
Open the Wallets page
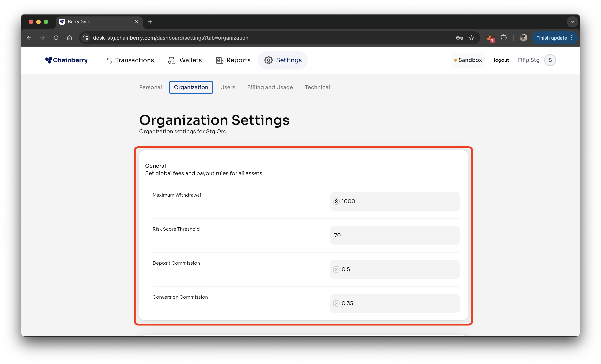click(x=185, y=60)
